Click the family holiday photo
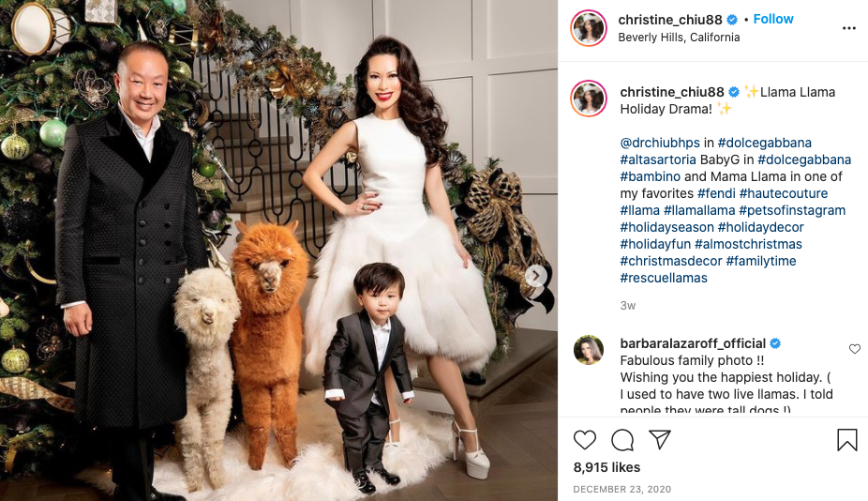 pos(279,250)
